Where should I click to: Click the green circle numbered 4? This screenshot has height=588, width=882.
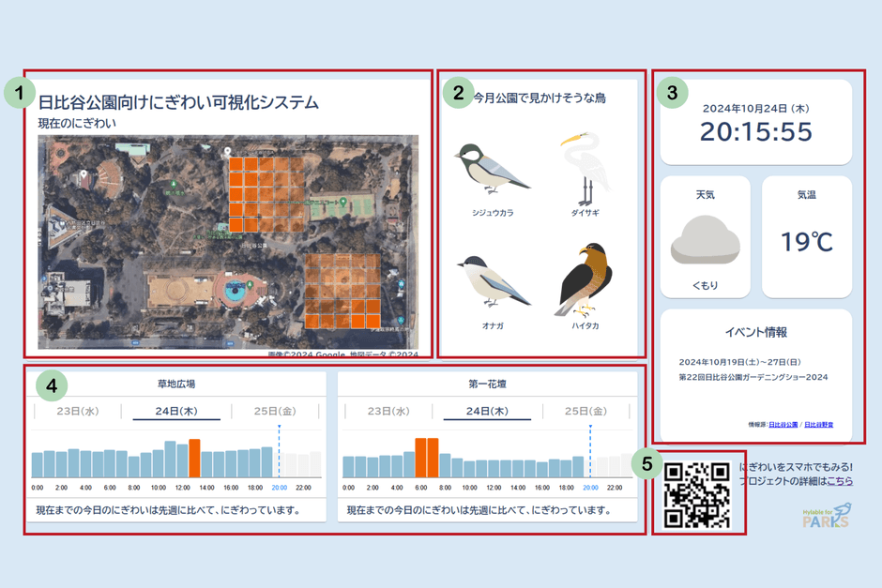pos(53,385)
